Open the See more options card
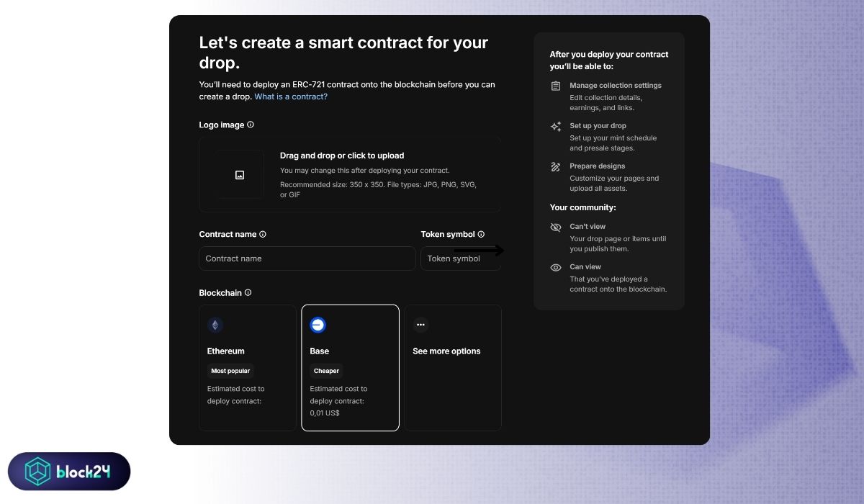The width and height of the screenshot is (864, 504). pyautogui.click(x=453, y=368)
